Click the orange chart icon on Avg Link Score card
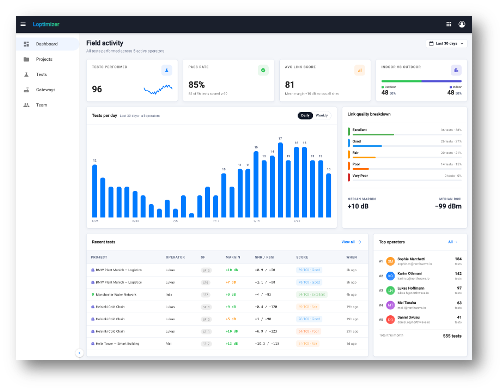This screenshot has width=503, height=391. (360, 70)
